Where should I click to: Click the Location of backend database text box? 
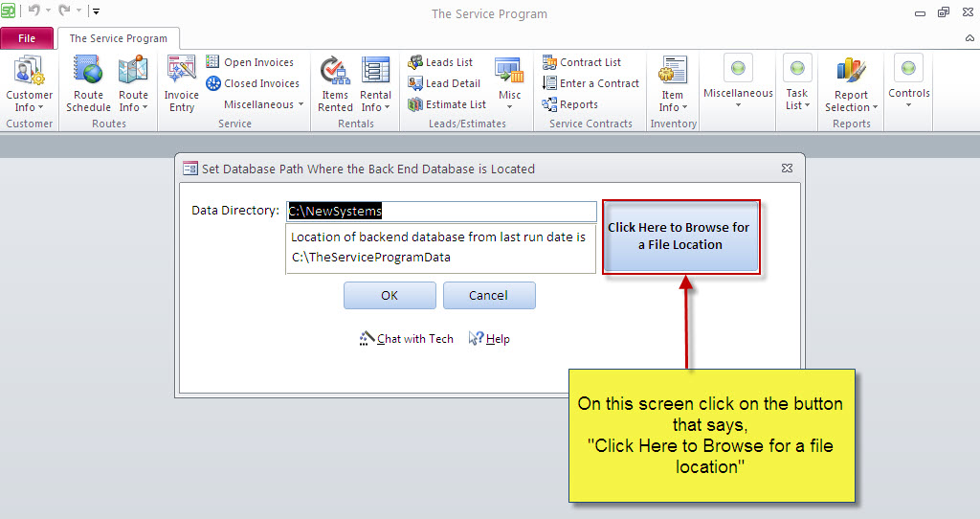point(440,248)
